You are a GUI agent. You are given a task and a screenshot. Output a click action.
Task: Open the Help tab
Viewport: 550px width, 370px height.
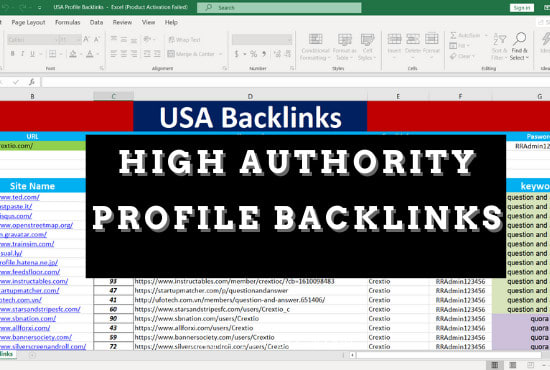coord(171,22)
